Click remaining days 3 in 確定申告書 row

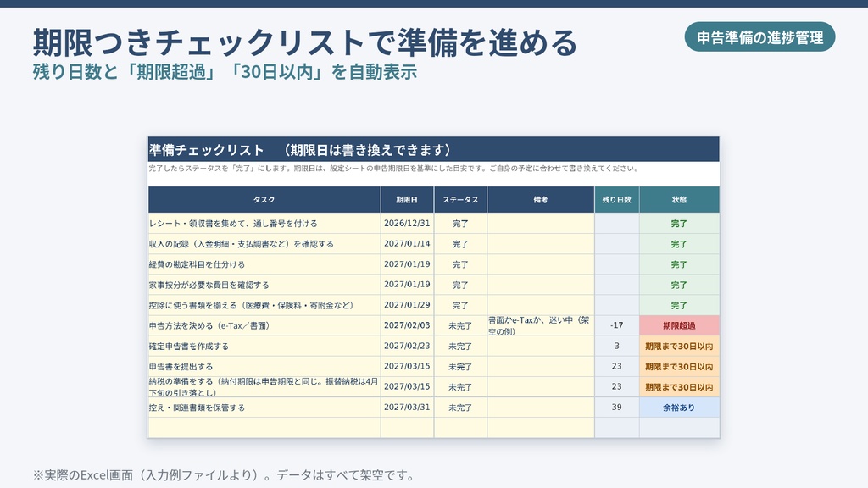click(x=617, y=346)
